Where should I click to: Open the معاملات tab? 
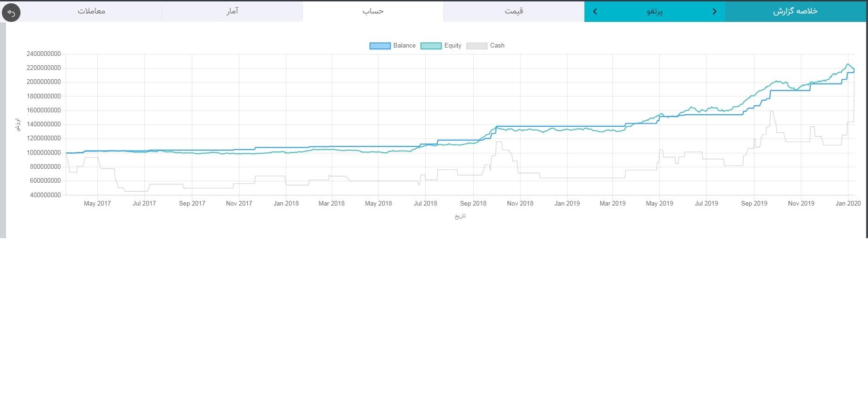click(x=91, y=11)
